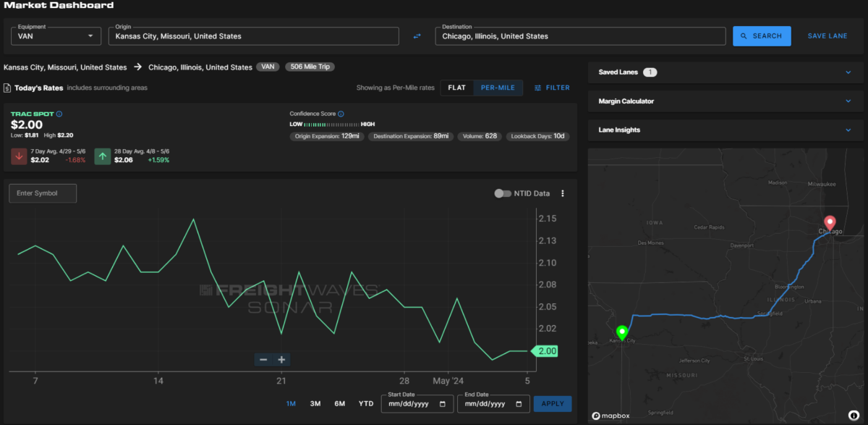The height and width of the screenshot is (425, 868).
Task: Switch rates display to PER-MILE
Action: (x=498, y=88)
